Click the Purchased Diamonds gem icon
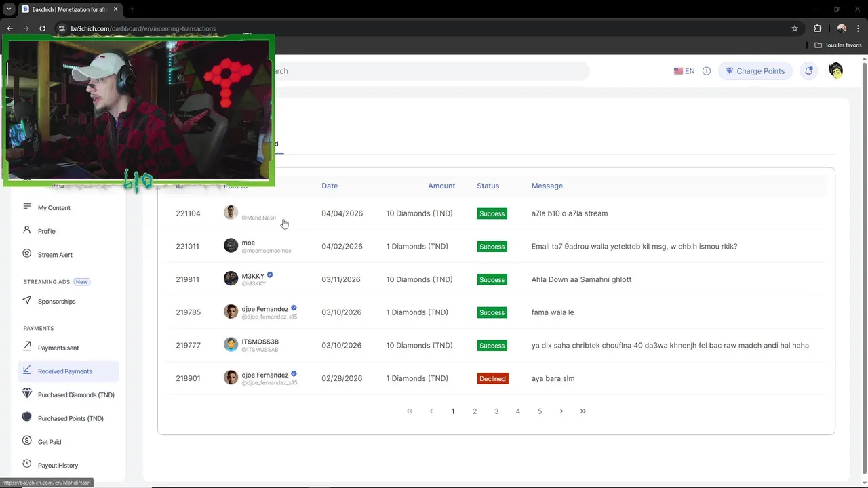Viewport: 868px width, 488px height. click(27, 393)
